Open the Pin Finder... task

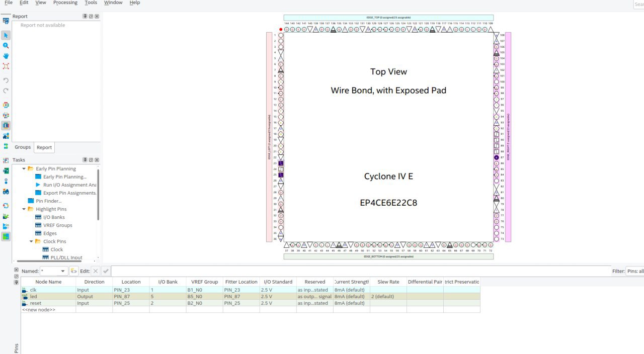49,201
